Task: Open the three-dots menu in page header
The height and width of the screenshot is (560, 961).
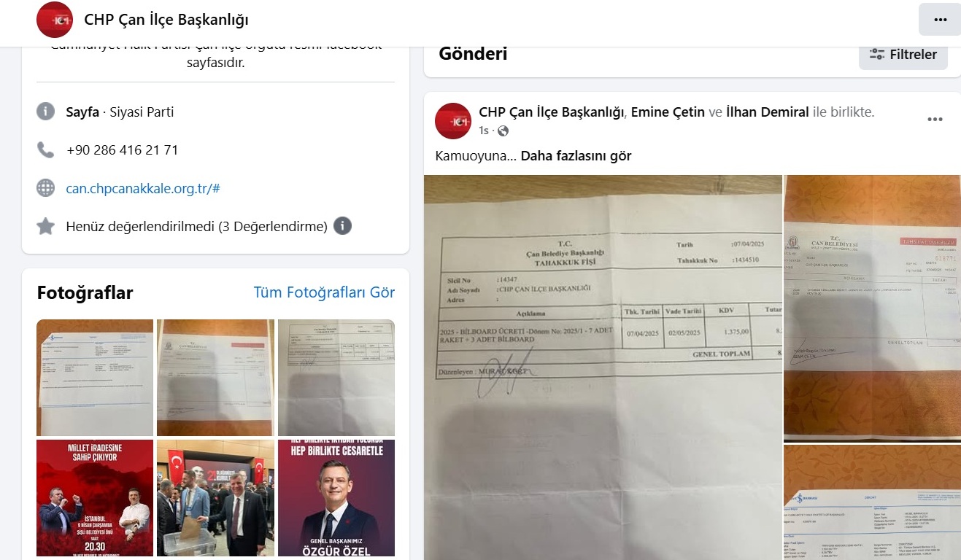Action: click(939, 20)
